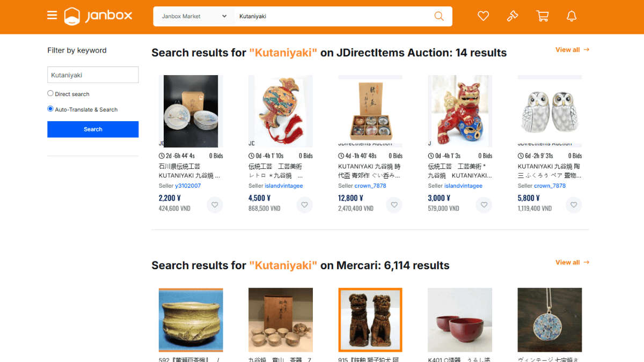The image size is (644, 362).
Task: Open seller y3102007 profile link
Action: (188, 186)
